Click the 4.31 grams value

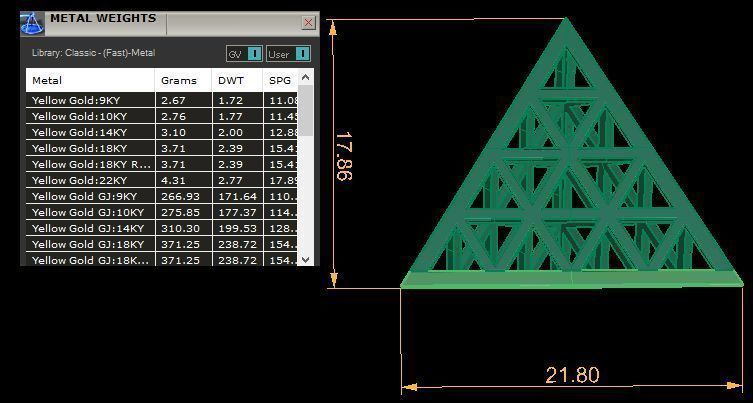(173, 180)
